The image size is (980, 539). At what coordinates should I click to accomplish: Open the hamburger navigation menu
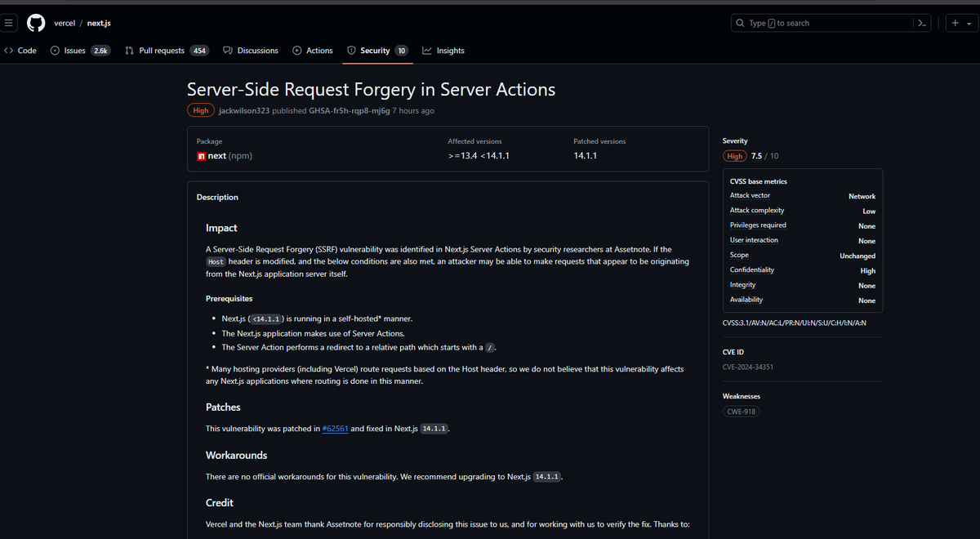tap(9, 23)
